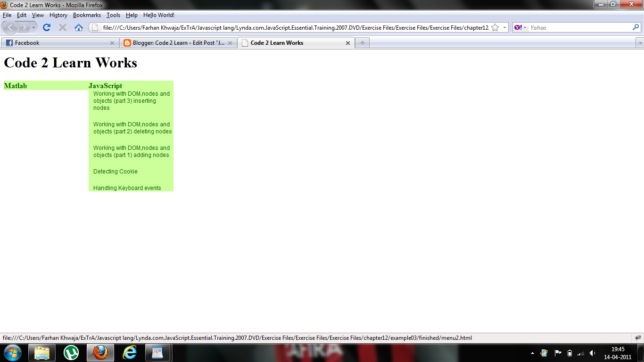Click the JavaScript menu heading
This screenshot has height=362, width=644.
pyautogui.click(x=106, y=86)
